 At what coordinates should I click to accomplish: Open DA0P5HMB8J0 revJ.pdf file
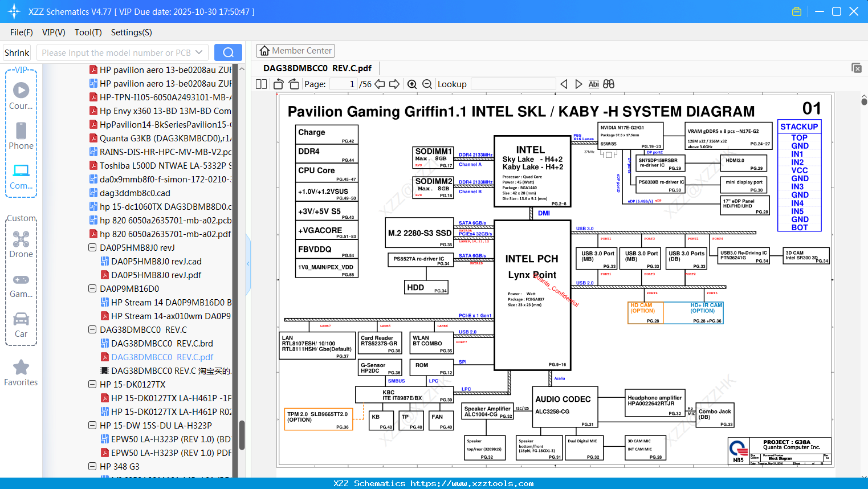click(x=156, y=275)
